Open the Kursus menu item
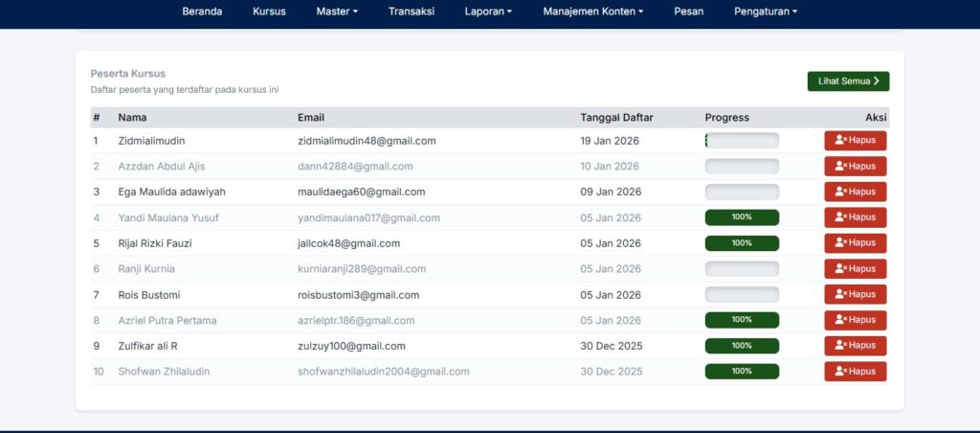980x433 pixels. (269, 11)
